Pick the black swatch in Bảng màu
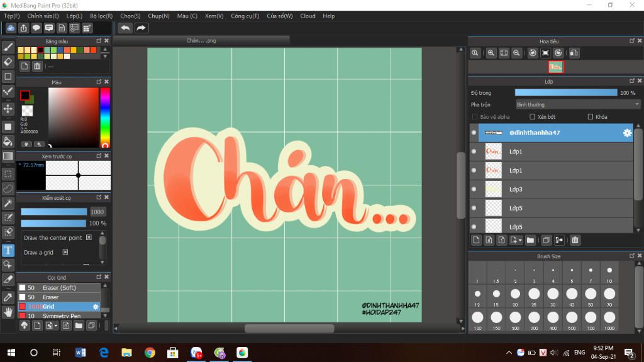 coord(40,50)
